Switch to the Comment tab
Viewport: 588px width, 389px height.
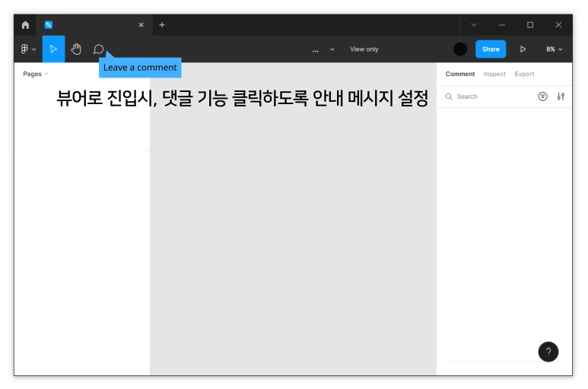click(460, 74)
